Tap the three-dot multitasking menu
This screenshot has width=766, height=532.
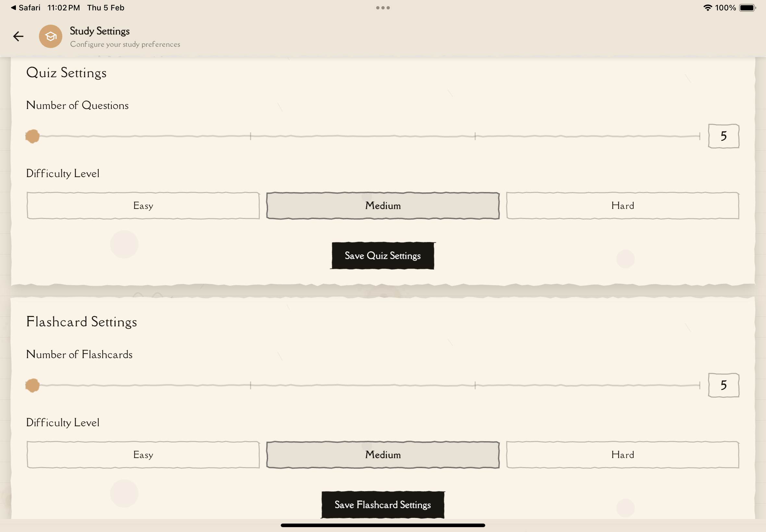coord(383,8)
